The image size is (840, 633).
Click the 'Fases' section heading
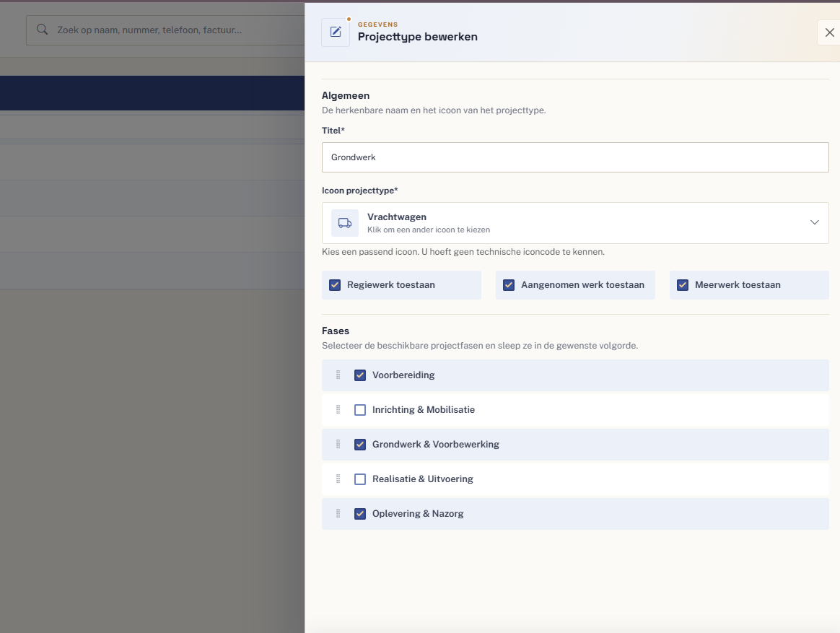point(336,331)
